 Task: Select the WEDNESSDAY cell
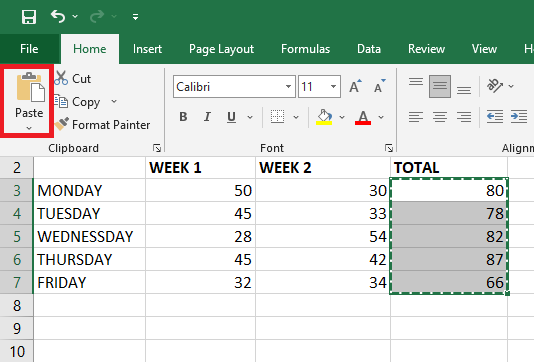pyautogui.click(x=89, y=236)
